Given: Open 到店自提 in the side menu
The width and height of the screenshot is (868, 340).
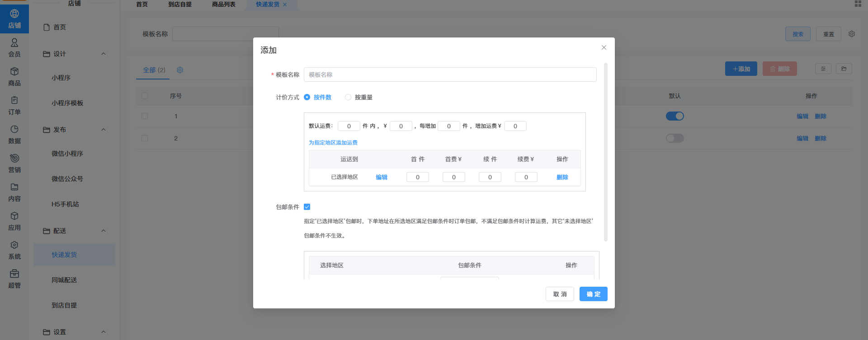Looking at the screenshot, I should pyautogui.click(x=64, y=305).
